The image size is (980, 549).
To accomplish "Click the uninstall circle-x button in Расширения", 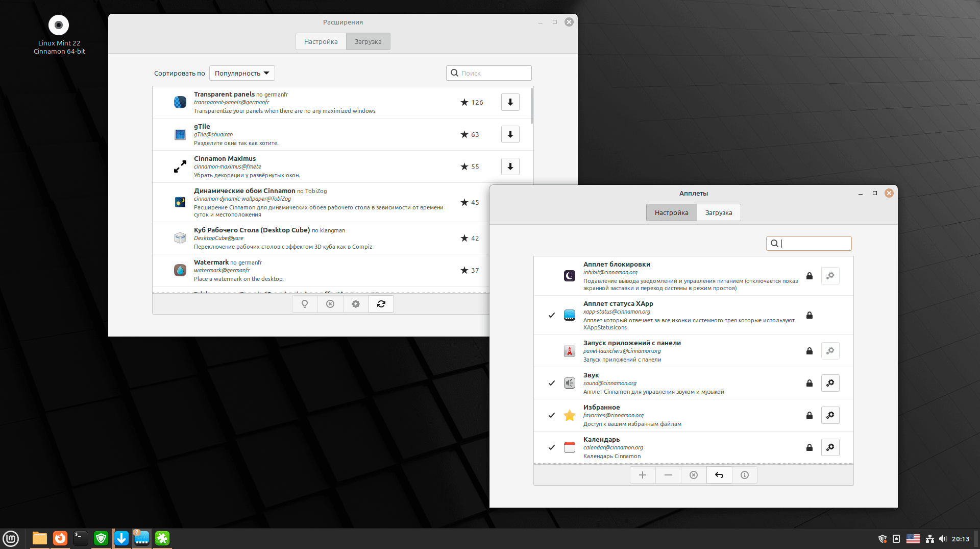I will click(330, 304).
